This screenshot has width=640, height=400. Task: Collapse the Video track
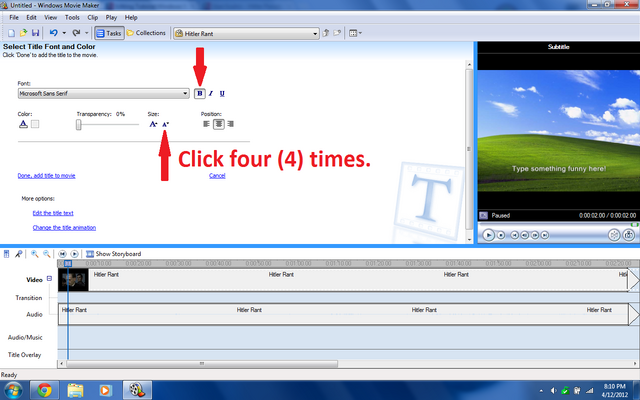click(x=49, y=278)
